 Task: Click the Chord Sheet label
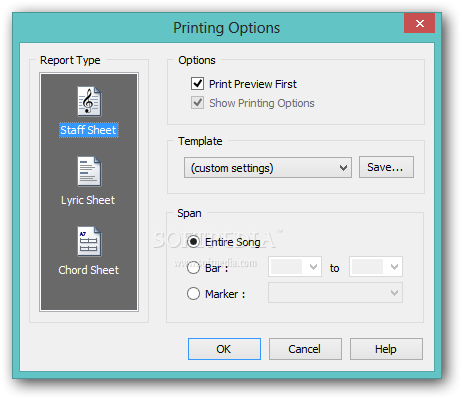coord(89,270)
